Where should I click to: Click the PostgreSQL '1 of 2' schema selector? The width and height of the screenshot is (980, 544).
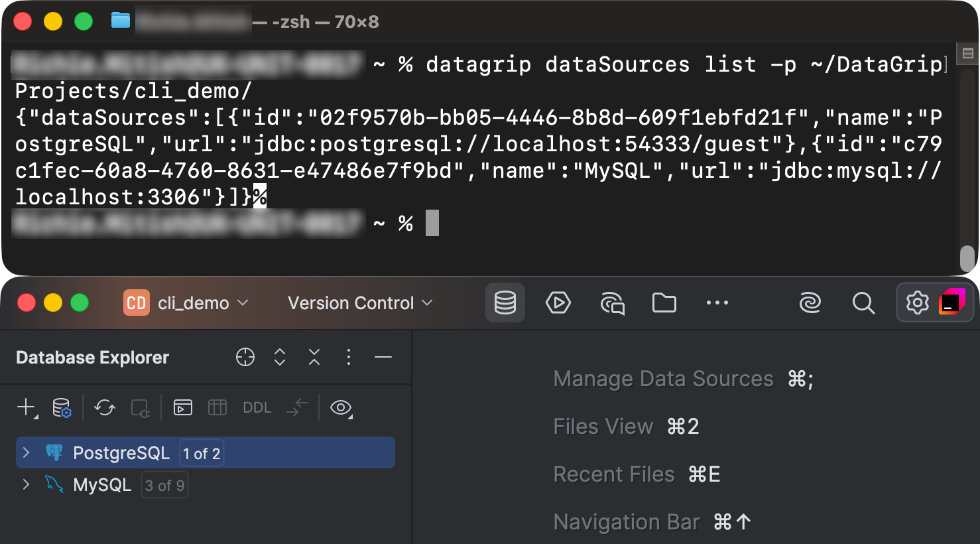pyautogui.click(x=202, y=453)
